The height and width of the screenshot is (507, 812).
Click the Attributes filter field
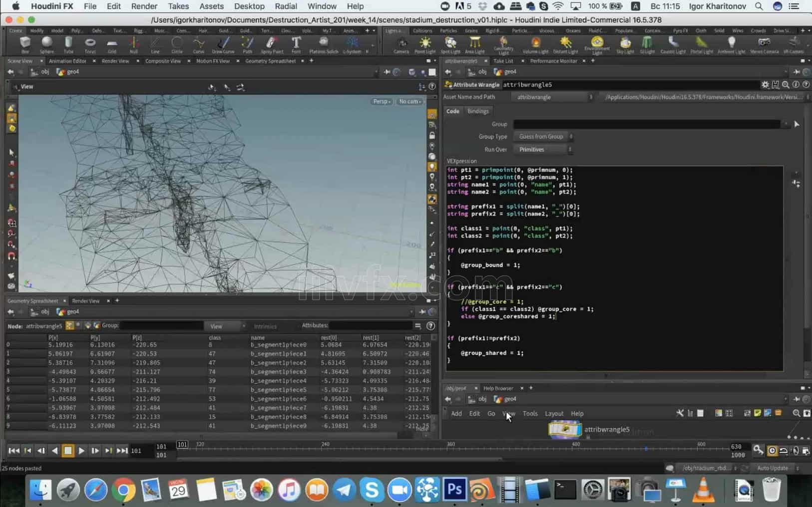(x=371, y=326)
